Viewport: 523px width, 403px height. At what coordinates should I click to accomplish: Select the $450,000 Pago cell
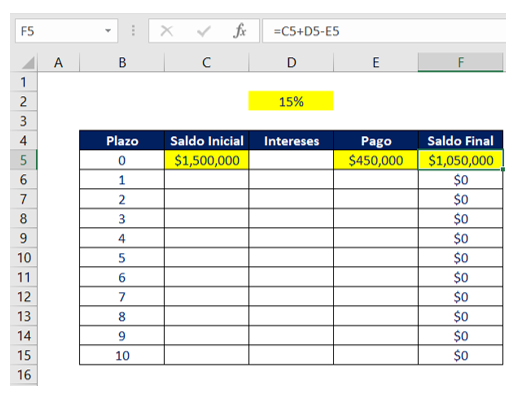tap(376, 160)
